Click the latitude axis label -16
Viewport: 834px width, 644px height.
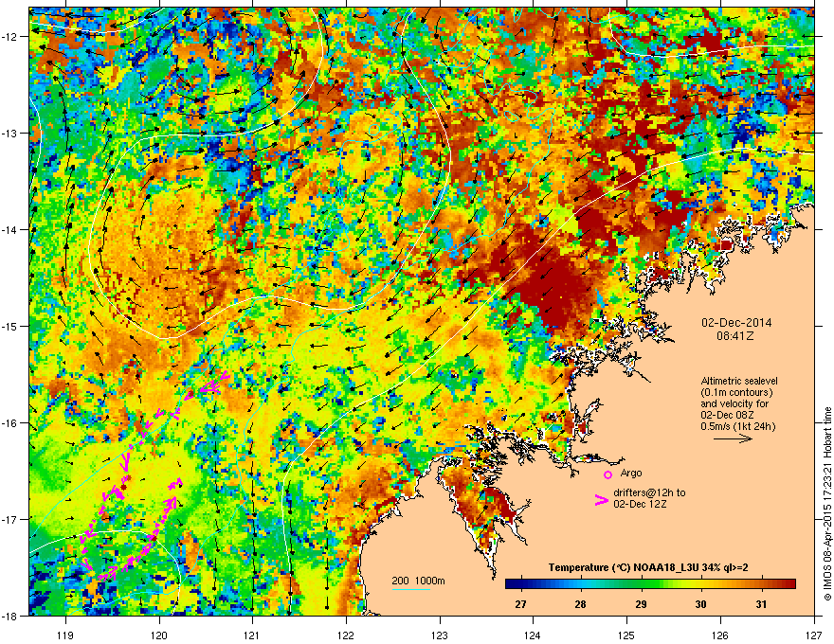[10, 423]
